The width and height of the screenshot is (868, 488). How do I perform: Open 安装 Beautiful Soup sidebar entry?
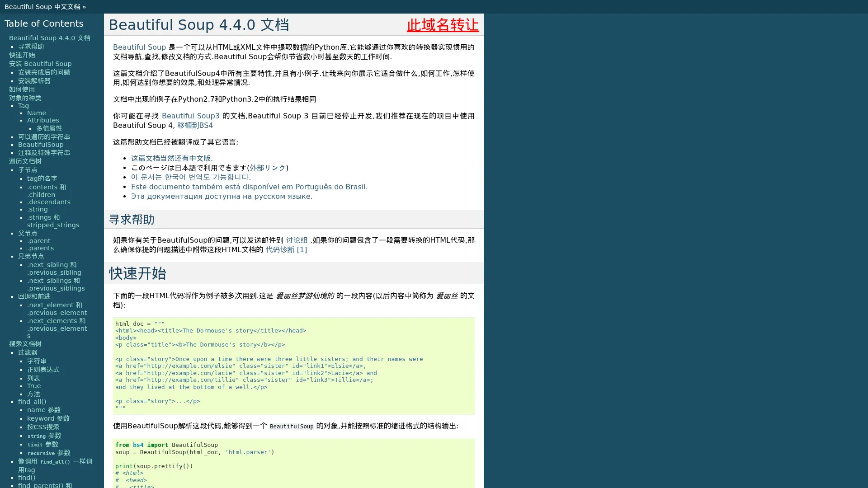tap(40, 64)
